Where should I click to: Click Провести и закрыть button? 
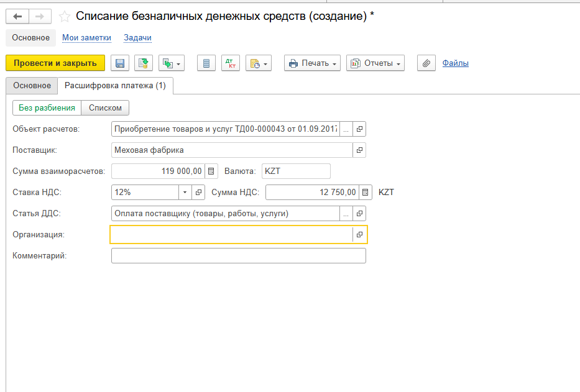click(x=55, y=63)
